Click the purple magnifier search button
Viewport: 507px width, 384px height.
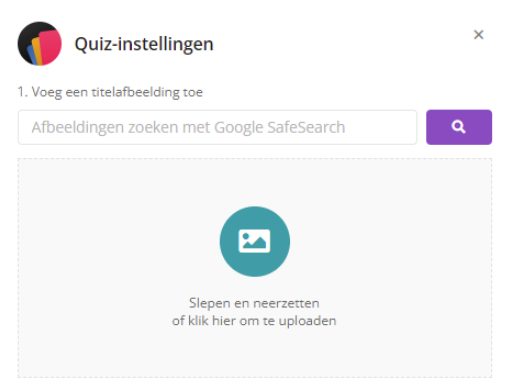pyautogui.click(x=459, y=127)
